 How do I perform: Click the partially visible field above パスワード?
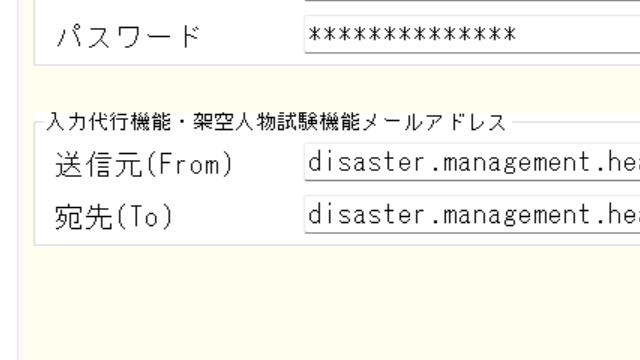[472, 1]
